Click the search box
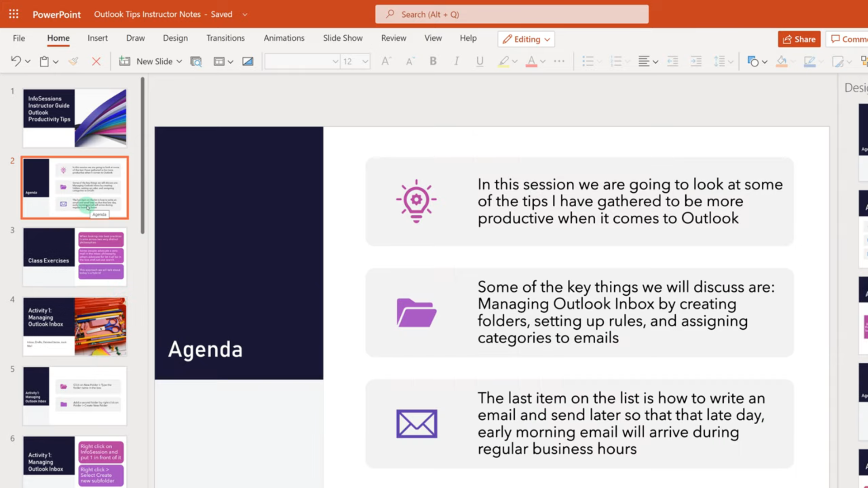The height and width of the screenshot is (488, 868). (512, 14)
